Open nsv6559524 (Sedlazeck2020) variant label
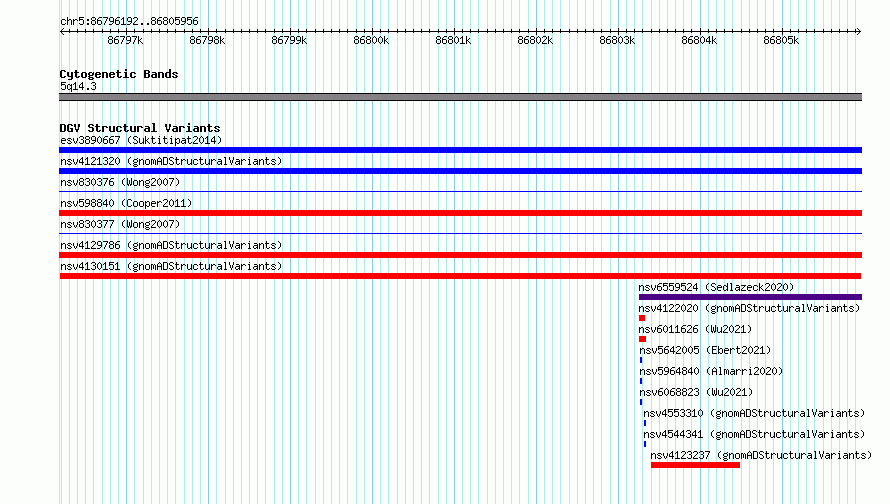This screenshot has width=890, height=504. pos(716,287)
